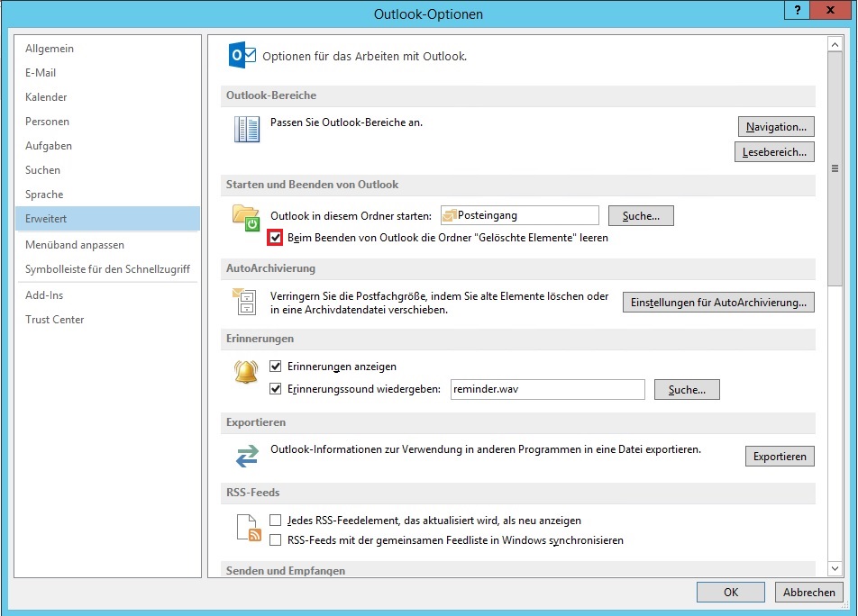858x616 pixels.
Task: Click the "AutoArchivierung" section heading
Action: pyautogui.click(x=271, y=268)
